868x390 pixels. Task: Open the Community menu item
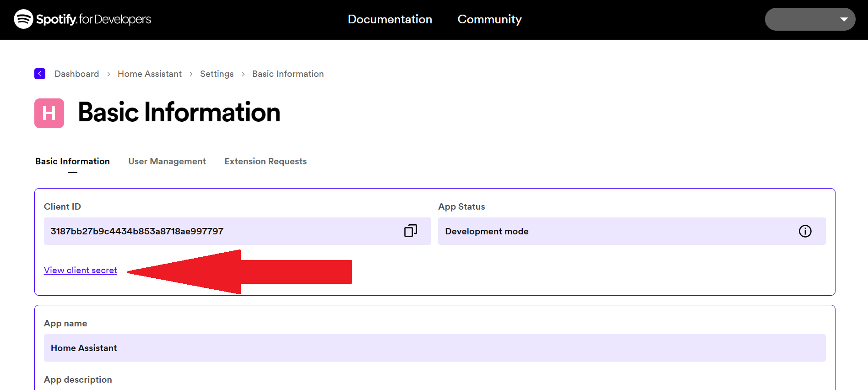(x=489, y=19)
